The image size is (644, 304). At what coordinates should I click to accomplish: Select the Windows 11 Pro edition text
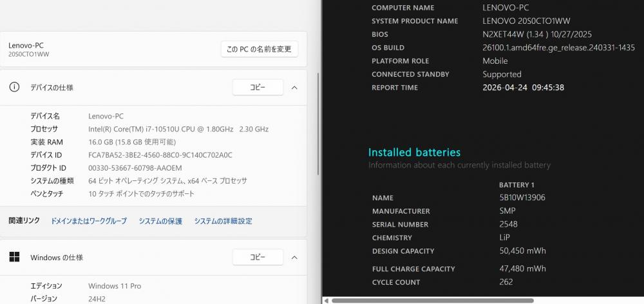point(115,286)
